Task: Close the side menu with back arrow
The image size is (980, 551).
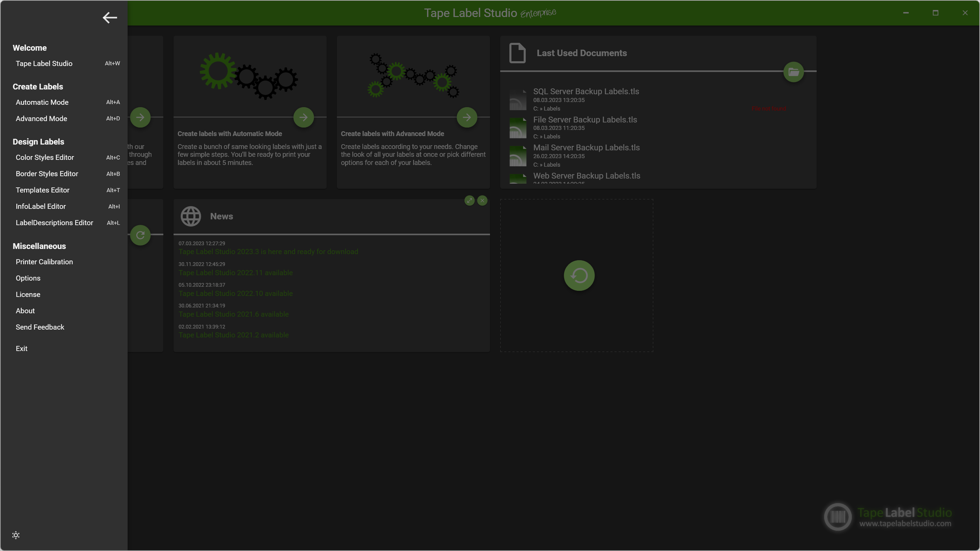Action: 110,17
